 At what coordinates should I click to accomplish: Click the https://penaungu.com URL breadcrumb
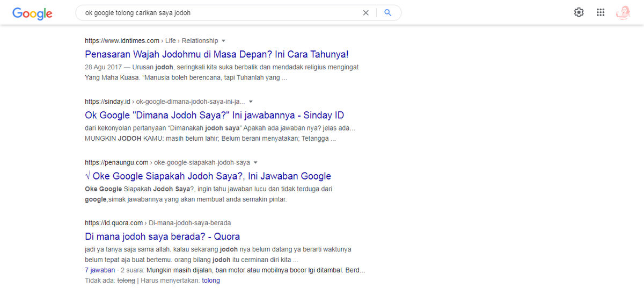tap(167, 162)
